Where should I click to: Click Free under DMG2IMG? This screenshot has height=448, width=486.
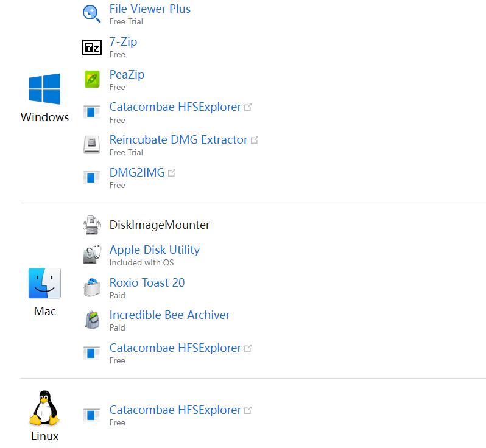(x=117, y=185)
